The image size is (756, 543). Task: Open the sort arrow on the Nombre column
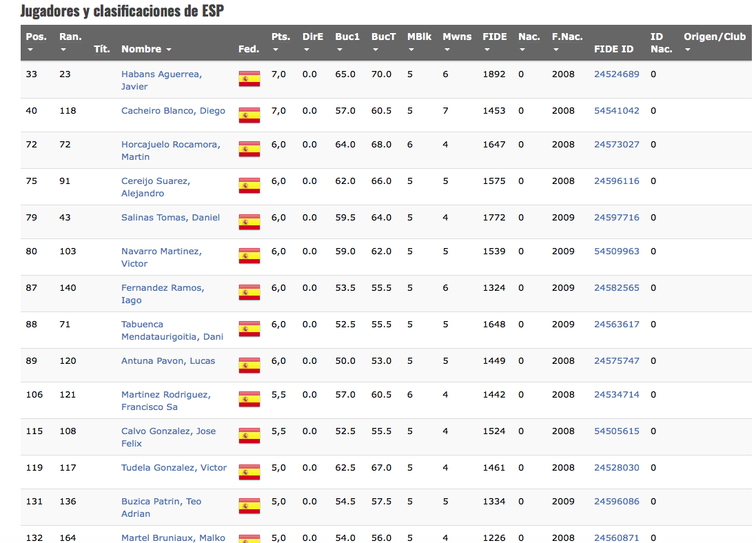pyautogui.click(x=168, y=50)
